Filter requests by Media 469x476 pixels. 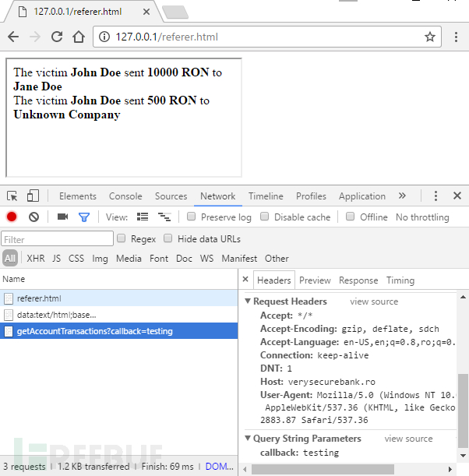pyautogui.click(x=129, y=259)
